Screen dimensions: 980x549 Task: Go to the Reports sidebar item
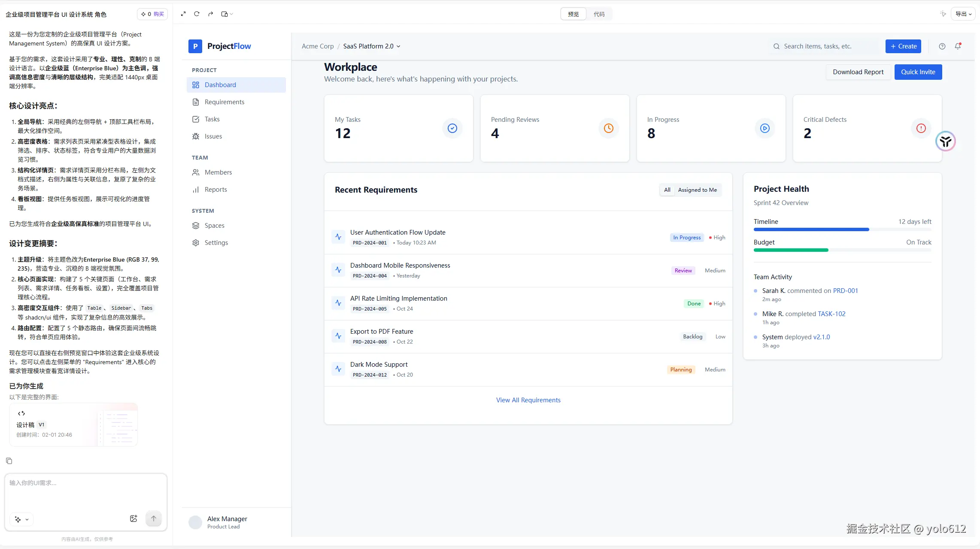[215, 190]
